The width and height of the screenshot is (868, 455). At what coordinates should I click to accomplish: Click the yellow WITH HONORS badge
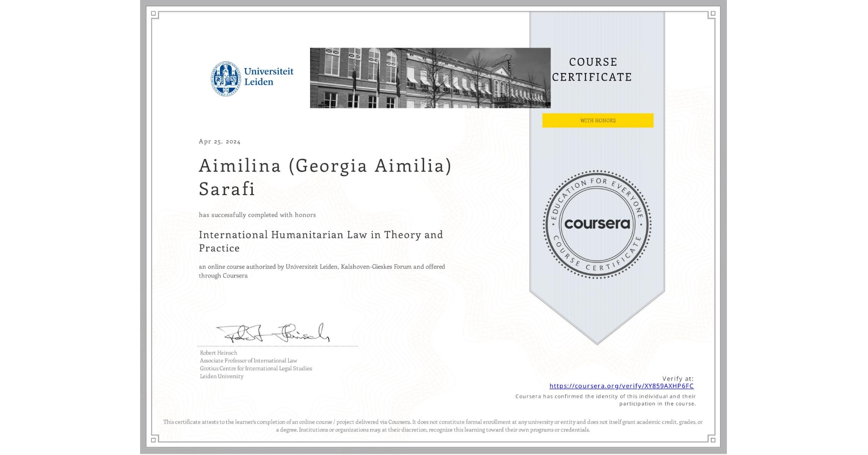pyautogui.click(x=597, y=120)
